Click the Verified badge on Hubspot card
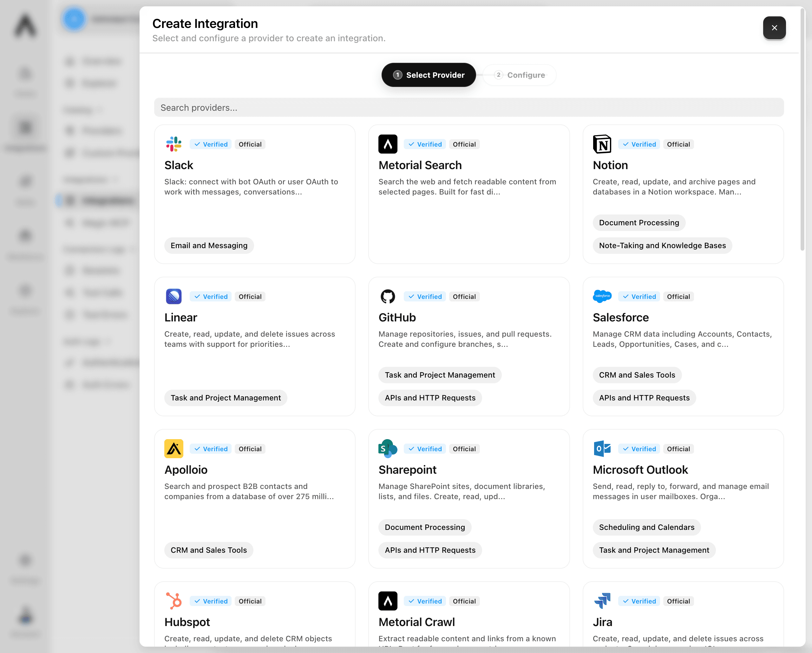 click(211, 601)
